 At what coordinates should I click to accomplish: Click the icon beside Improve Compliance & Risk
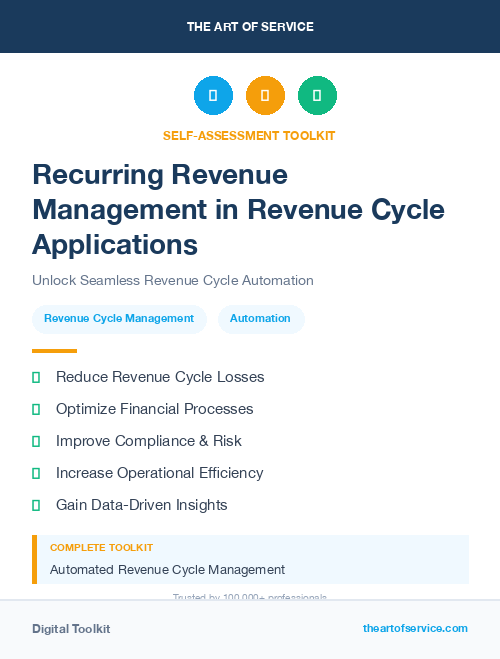(36, 441)
